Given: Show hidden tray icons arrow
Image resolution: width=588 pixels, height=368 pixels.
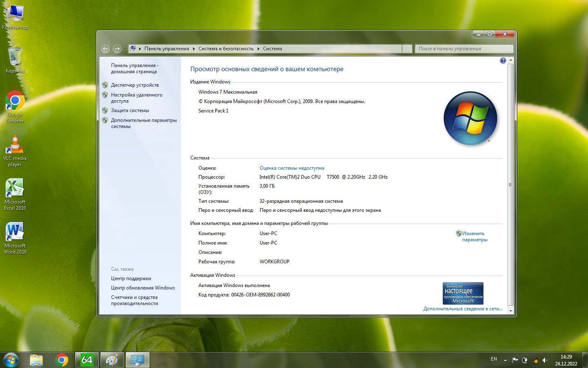Looking at the screenshot, I should pyautogui.click(x=505, y=360).
